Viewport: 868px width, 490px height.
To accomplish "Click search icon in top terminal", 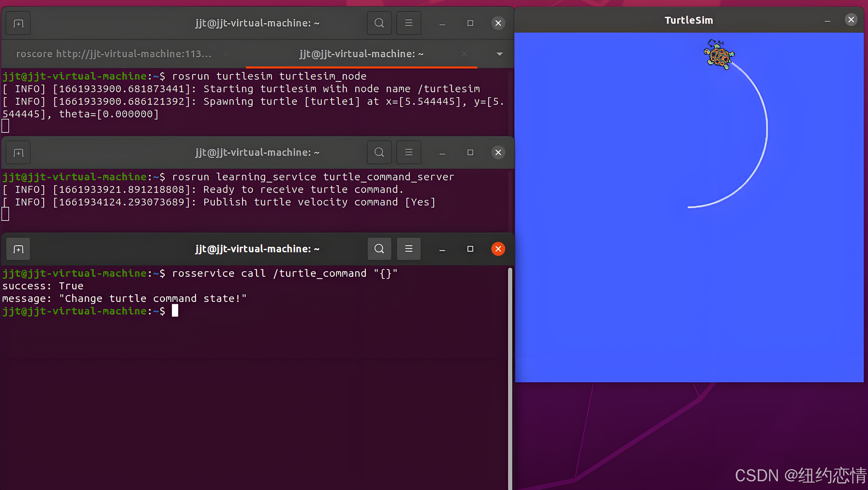I will pyautogui.click(x=379, y=23).
